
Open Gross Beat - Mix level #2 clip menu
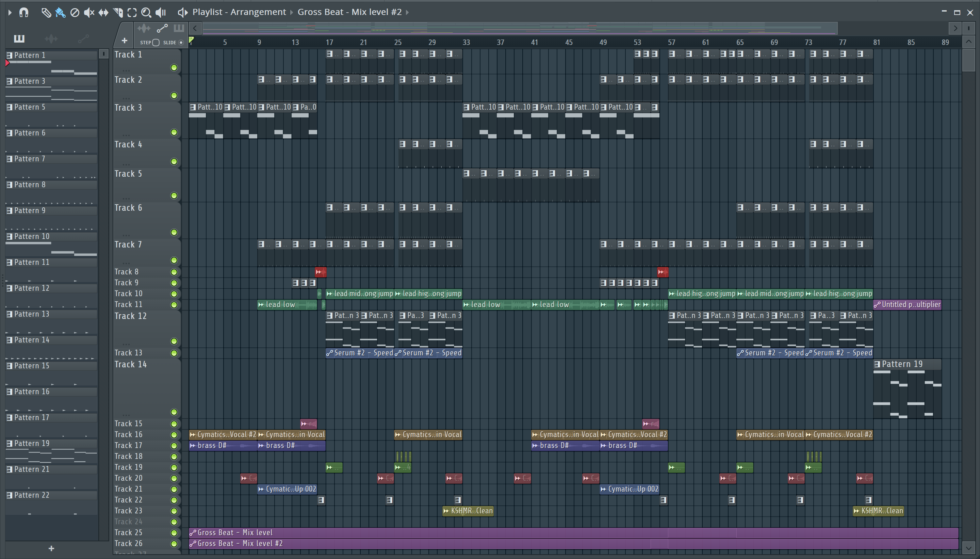coord(349,12)
